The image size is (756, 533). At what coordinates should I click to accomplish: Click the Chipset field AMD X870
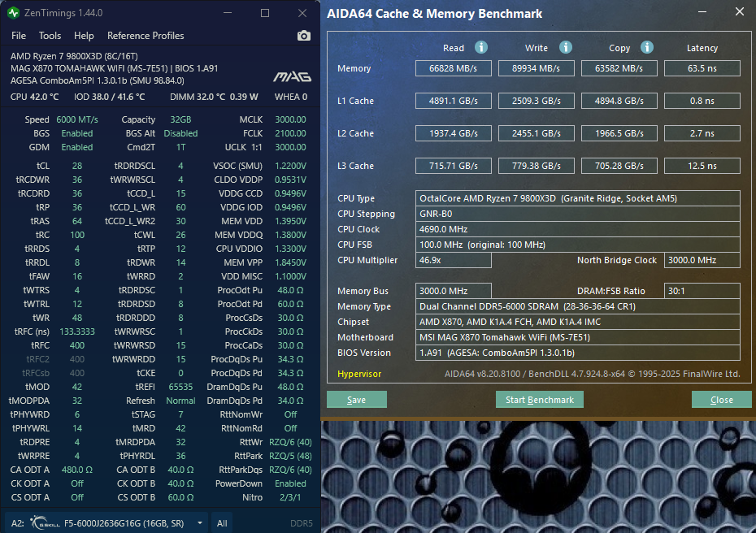click(x=578, y=322)
